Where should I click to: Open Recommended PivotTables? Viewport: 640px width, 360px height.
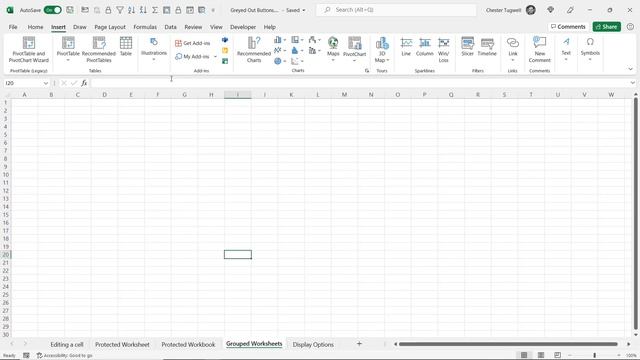[99, 50]
